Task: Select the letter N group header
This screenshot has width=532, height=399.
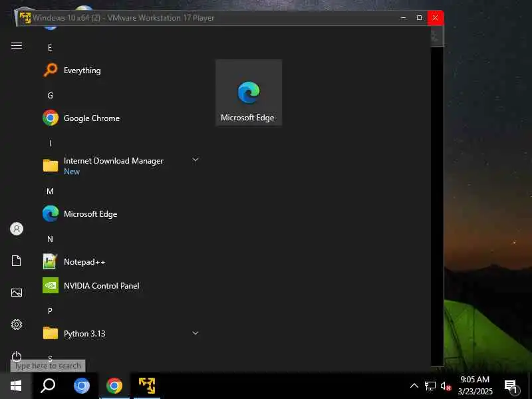Action: coord(50,239)
